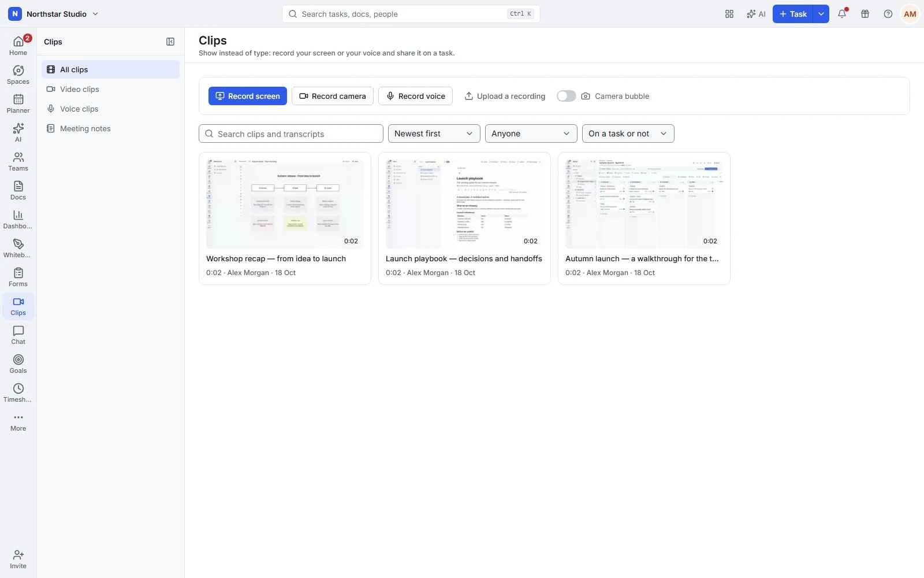This screenshot has height=578, width=924.
Task: Open the AI section in sidebar
Action: click(x=18, y=132)
